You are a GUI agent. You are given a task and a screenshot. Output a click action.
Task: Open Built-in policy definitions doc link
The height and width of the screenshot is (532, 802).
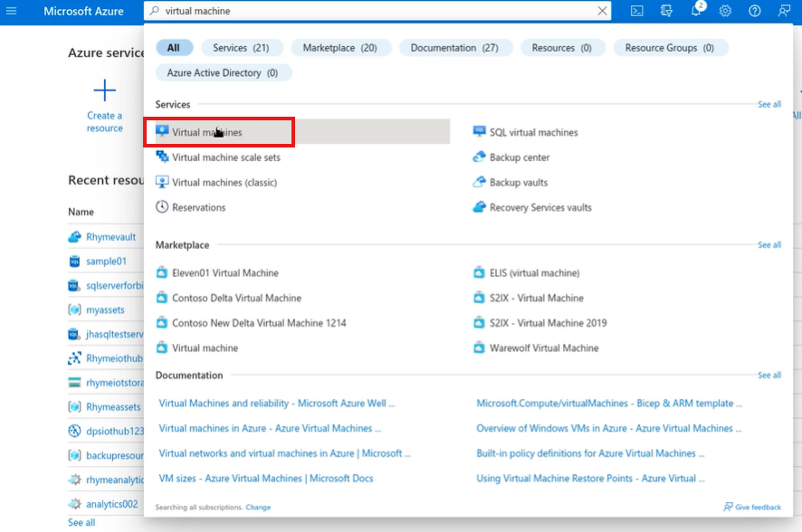[590, 453]
